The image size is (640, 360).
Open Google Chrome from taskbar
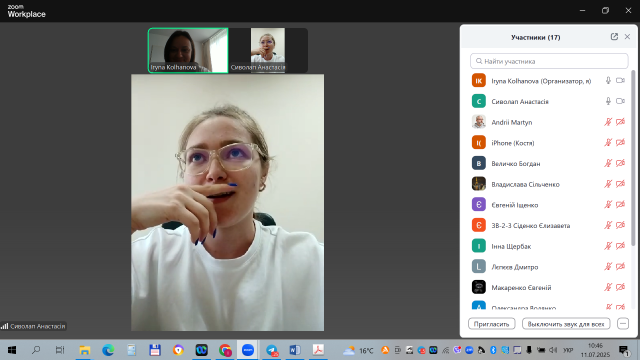tap(225, 350)
